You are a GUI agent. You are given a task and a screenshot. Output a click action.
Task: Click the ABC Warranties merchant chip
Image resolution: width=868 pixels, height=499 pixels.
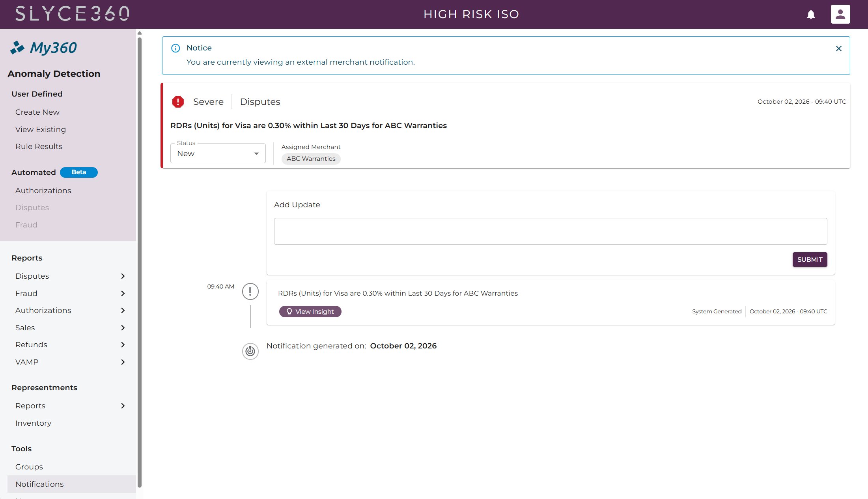point(311,158)
